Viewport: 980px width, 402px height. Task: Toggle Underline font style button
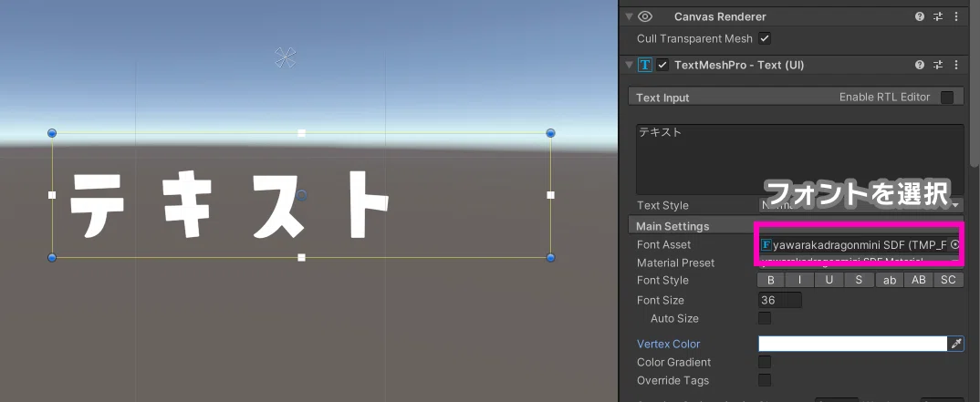829,281
